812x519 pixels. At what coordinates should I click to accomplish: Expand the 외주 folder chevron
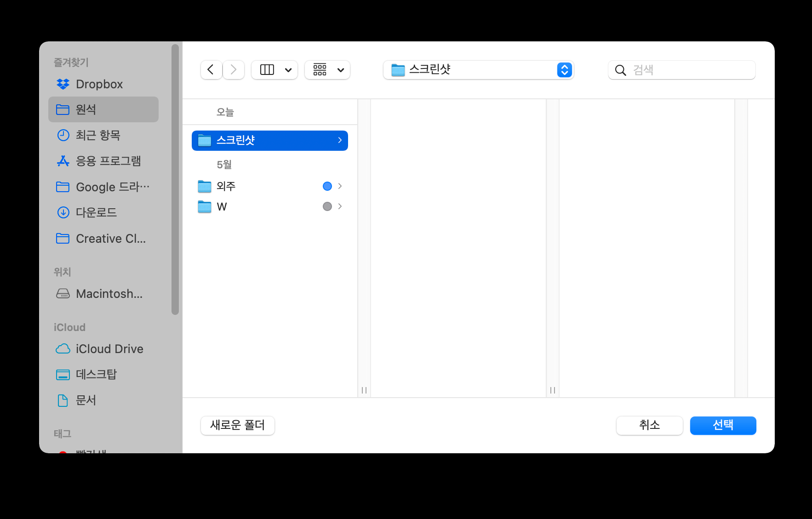coord(340,186)
